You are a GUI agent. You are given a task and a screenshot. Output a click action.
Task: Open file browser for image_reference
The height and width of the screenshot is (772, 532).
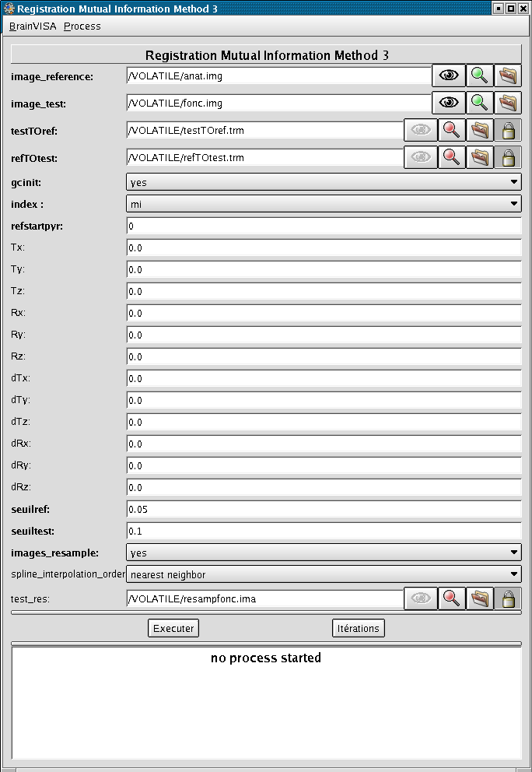click(x=508, y=76)
